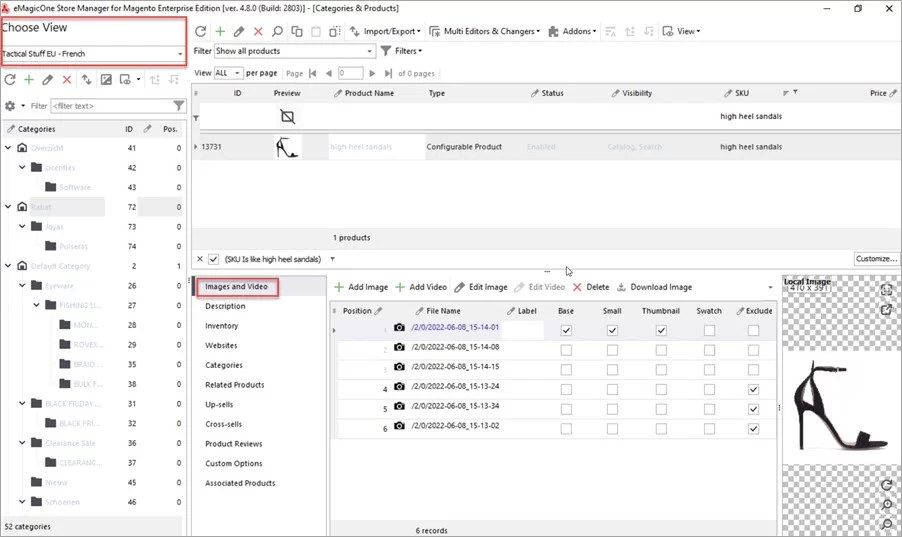The height and width of the screenshot is (537, 902).
Task: Edit the selected product with the pencil icon
Action: click(239, 31)
